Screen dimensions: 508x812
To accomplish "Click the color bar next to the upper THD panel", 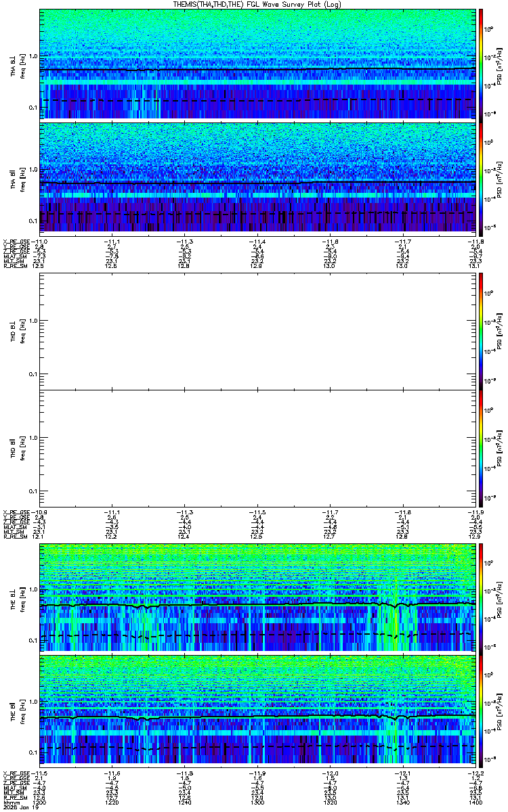I will click(x=481, y=331).
